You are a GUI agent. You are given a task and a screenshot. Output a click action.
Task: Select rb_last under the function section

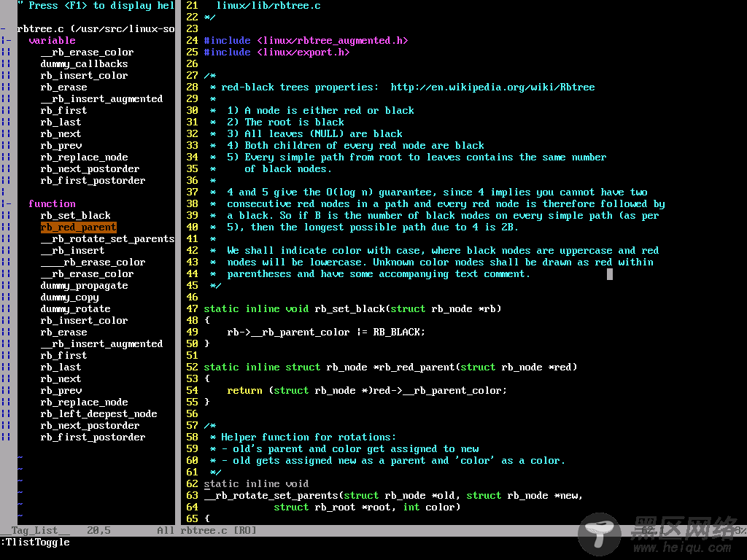click(61, 367)
